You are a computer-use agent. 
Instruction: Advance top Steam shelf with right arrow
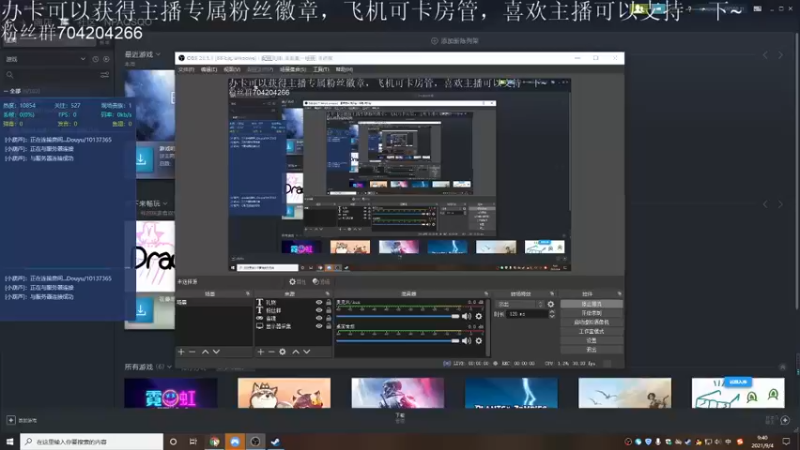tap(781, 55)
